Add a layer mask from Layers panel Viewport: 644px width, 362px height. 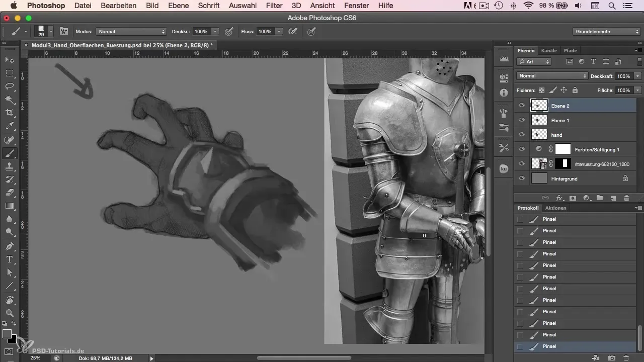573,198
